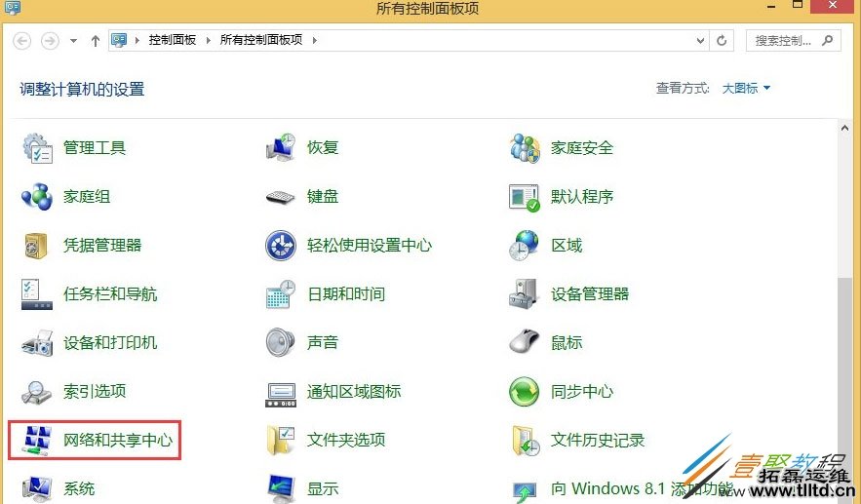Image resolution: width=861 pixels, height=504 pixels.
Task: Maximize the control panel window
Action: click(798, 6)
